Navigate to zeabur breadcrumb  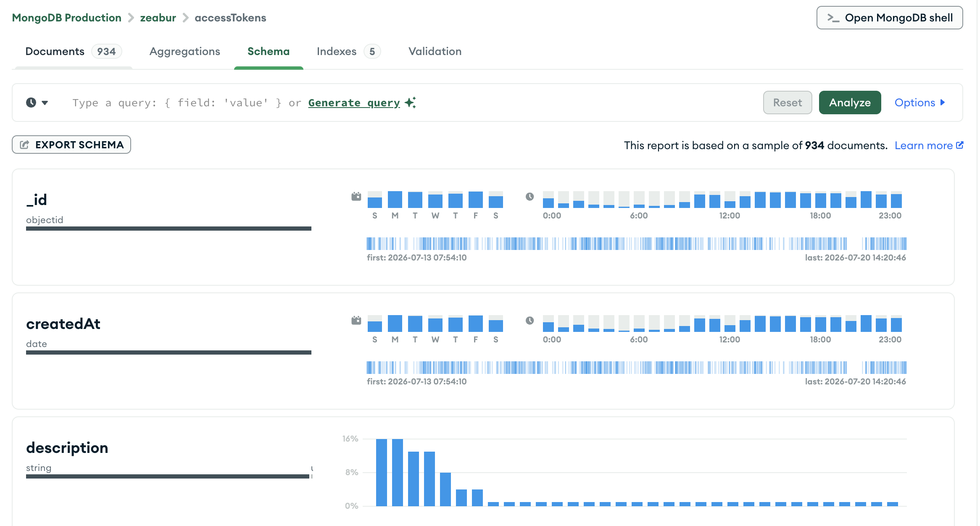pos(158,18)
